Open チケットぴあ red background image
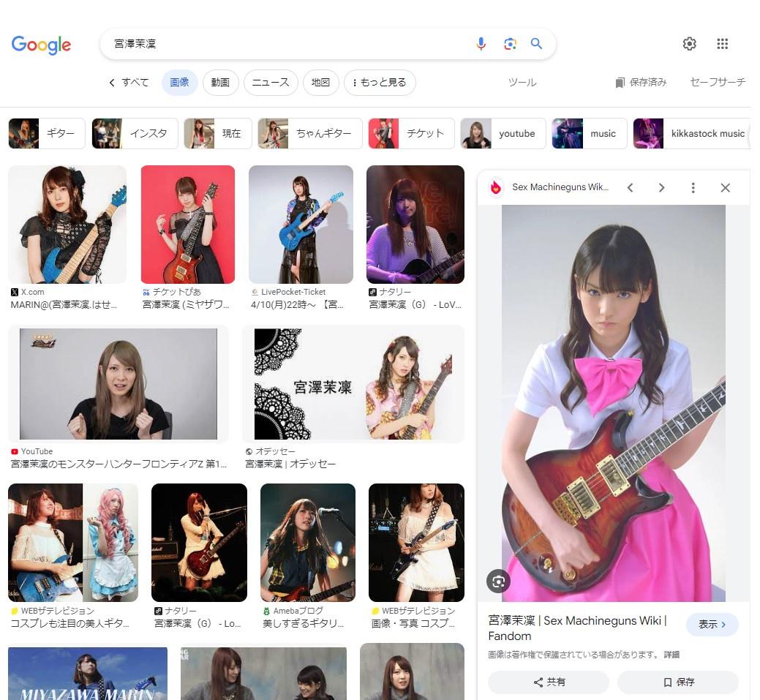 [x=187, y=225]
